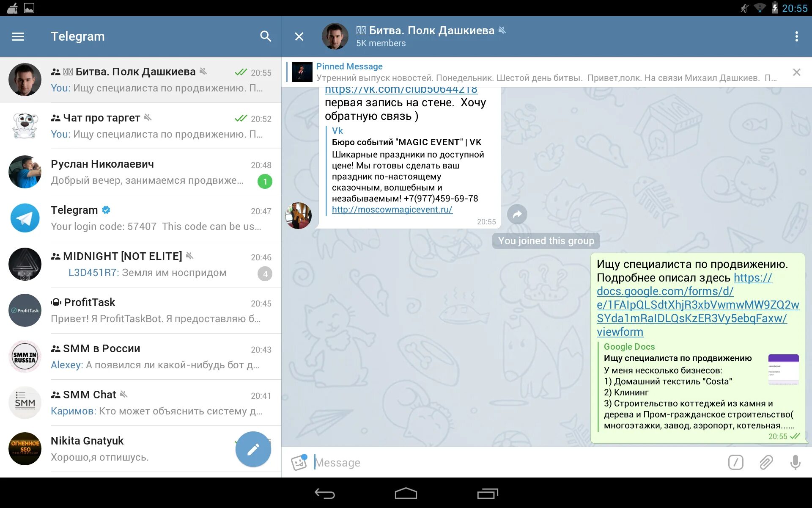
Task: Open the sticker and emoji panel
Action: (299, 462)
